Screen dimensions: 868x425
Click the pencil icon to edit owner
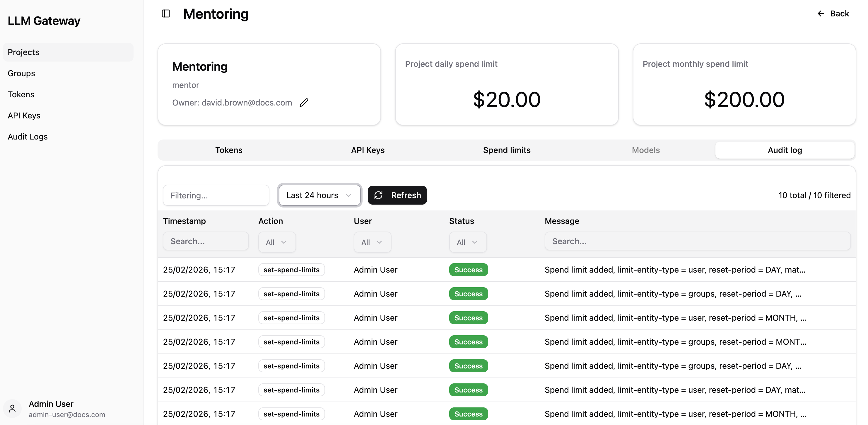tap(304, 103)
